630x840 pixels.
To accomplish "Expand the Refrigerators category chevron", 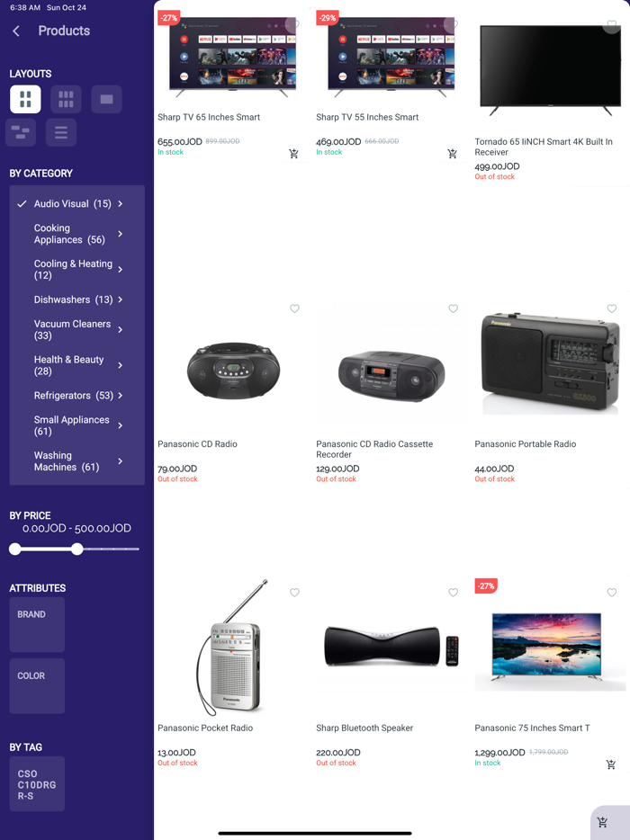I will tap(120, 396).
